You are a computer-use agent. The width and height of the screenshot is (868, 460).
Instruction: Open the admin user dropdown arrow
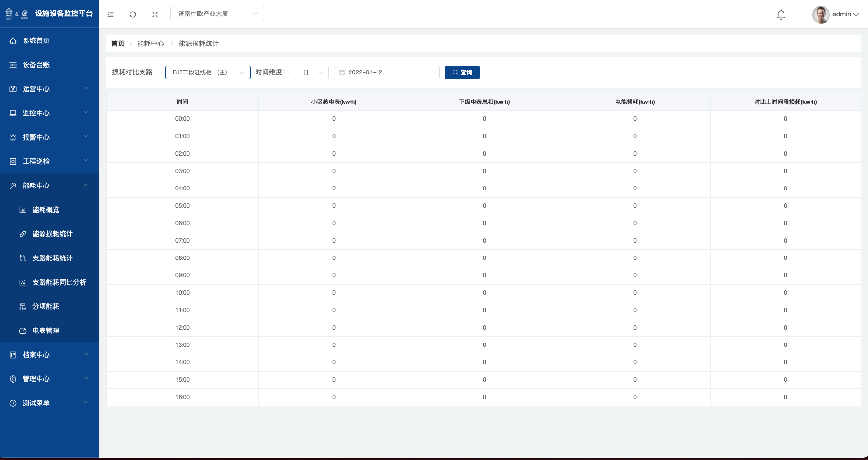[856, 14]
